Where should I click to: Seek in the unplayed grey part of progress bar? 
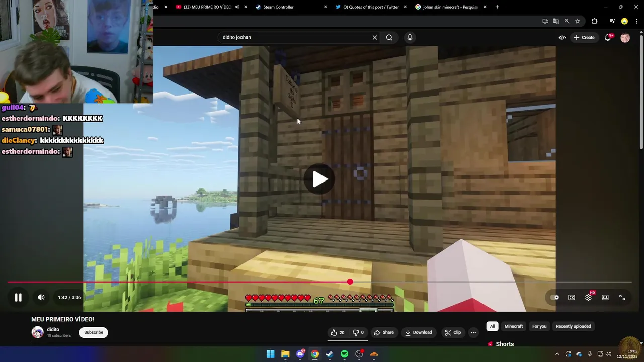tap(492, 282)
